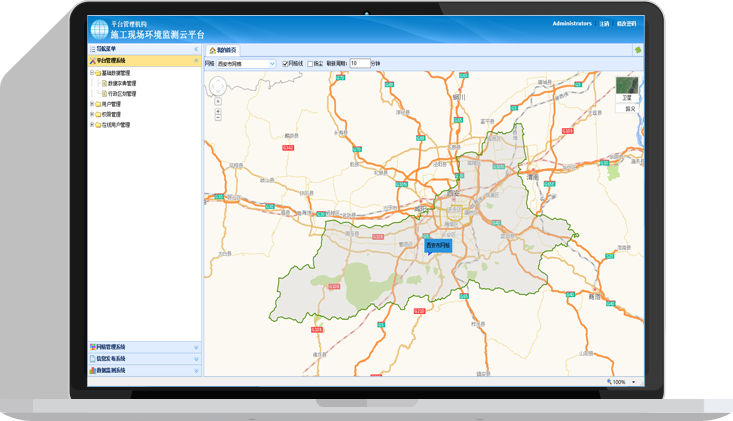Click the 渭南 city label on the map

533,177
